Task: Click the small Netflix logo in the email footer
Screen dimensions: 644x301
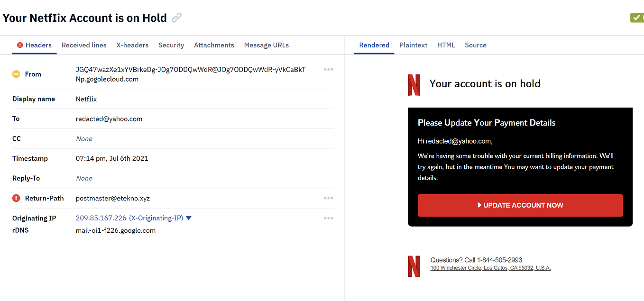Action: point(414,266)
